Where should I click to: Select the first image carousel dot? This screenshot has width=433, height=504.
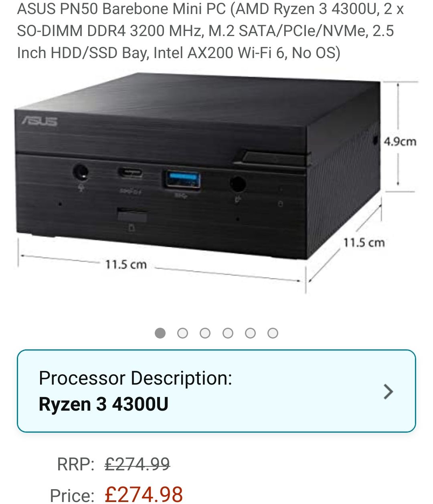click(160, 333)
